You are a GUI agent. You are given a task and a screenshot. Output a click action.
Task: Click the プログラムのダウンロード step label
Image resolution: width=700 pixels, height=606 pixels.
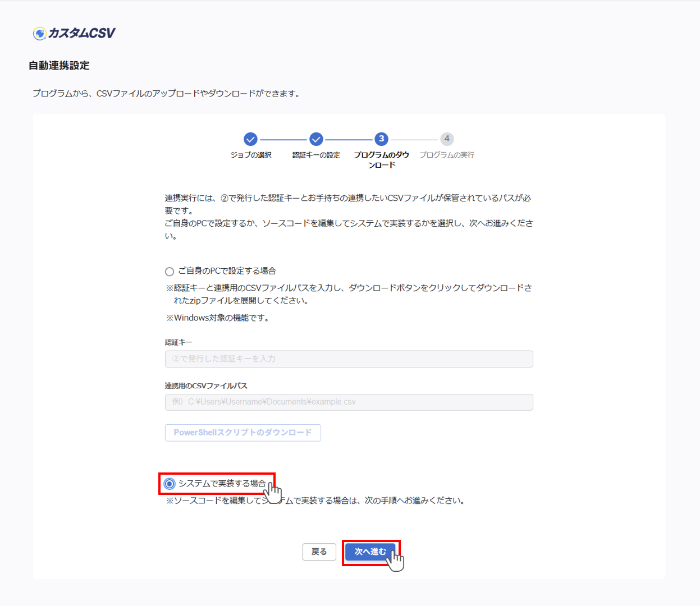[381, 160]
